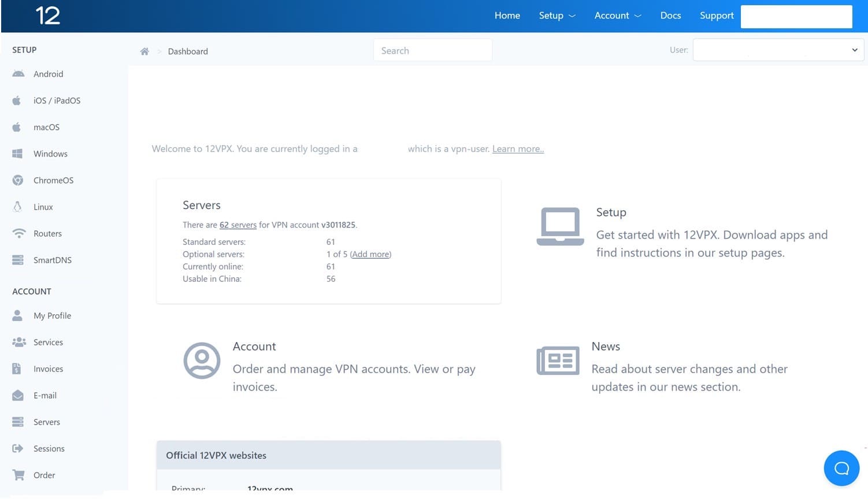This screenshot has width=868, height=502.
Task: Open the Linux penguin icon
Action: point(18,207)
